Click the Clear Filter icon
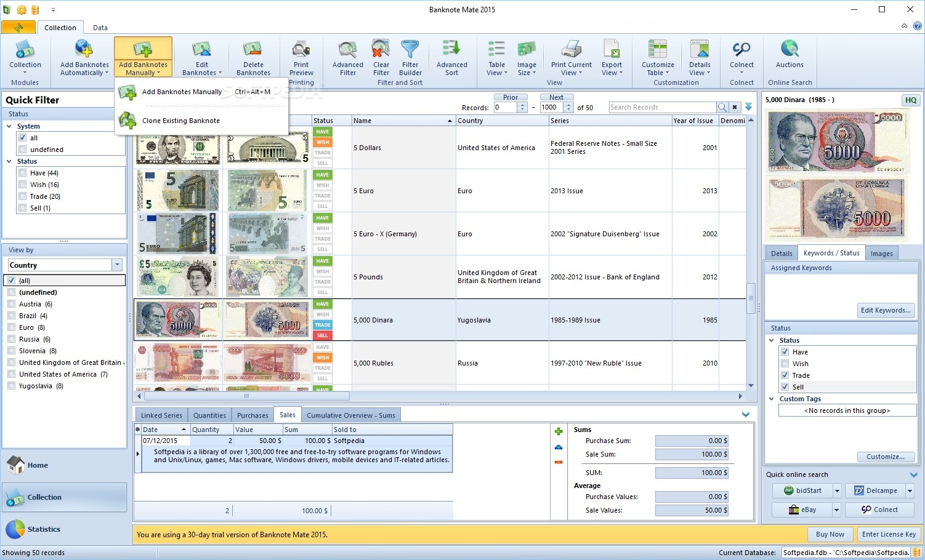The width and height of the screenshot is (925, 560). 381,57
